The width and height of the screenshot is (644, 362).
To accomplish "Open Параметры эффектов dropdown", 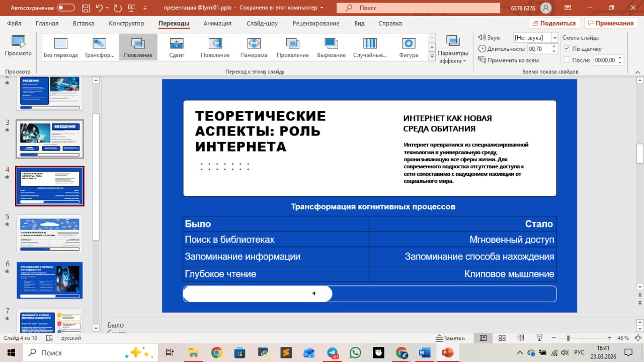I will 453,49.
